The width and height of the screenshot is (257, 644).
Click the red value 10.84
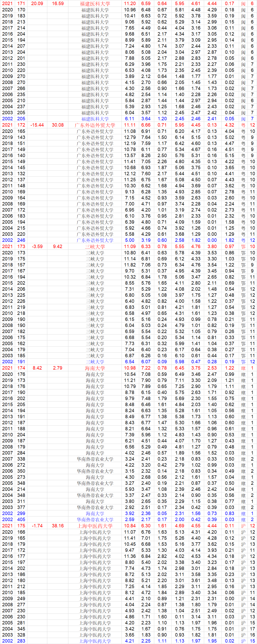pyautogui.click(x=130, y=526)
